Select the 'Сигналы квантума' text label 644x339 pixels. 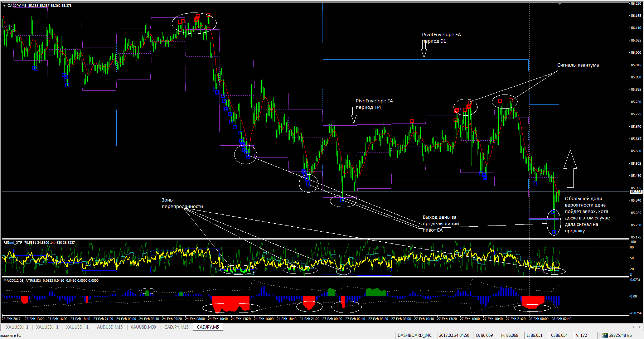tap(578, 65)
